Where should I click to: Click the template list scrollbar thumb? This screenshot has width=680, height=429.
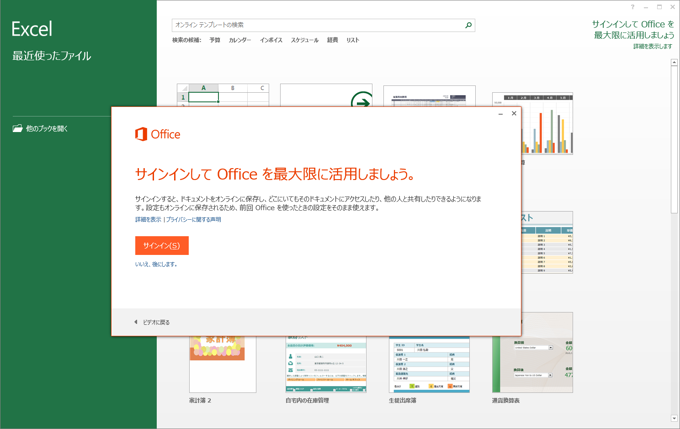click(x=674, y=140)
